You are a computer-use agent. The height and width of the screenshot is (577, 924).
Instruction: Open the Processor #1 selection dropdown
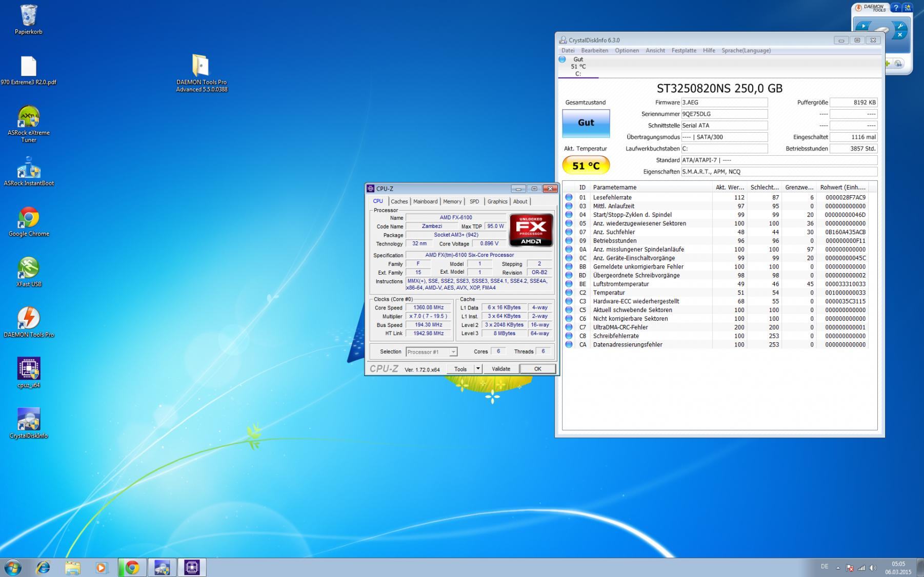coord(431,352)
